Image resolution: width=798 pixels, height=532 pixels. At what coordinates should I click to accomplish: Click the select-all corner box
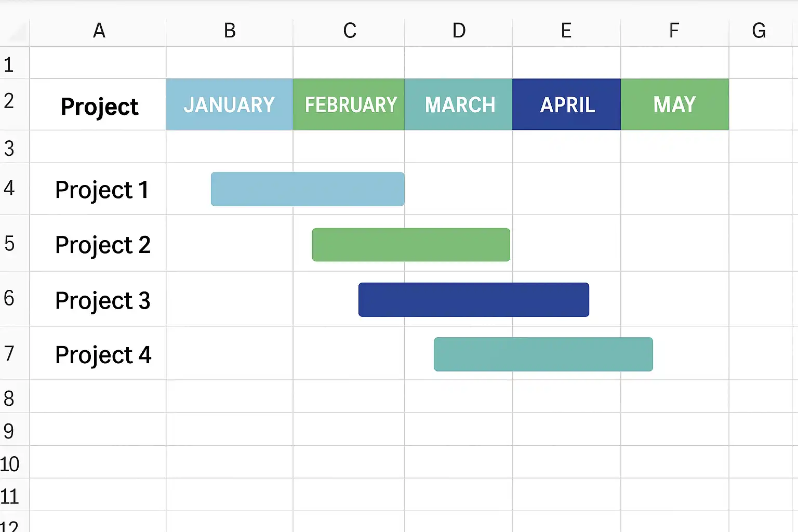coord(15,33)
